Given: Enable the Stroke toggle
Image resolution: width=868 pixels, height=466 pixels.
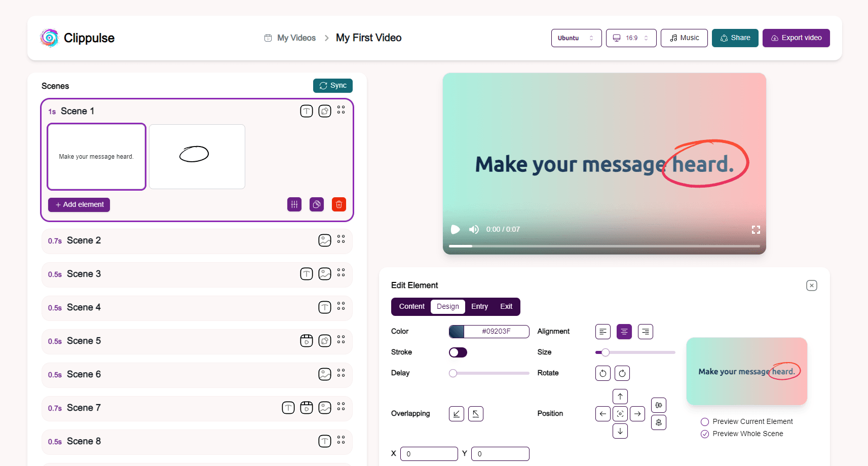Looking at the screenshot, I should coord(458,352).
